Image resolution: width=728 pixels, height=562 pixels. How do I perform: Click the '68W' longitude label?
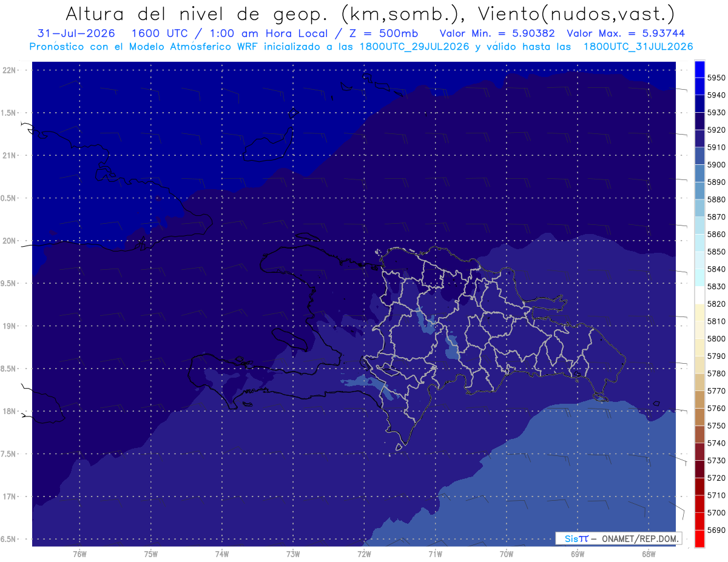(x=649, y=554)
